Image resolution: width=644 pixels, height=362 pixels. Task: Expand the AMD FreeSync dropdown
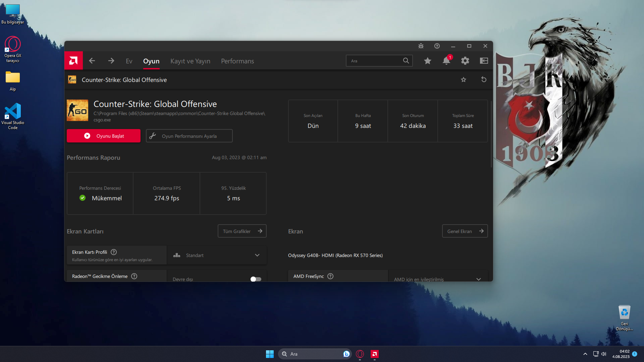pos(478,279)
